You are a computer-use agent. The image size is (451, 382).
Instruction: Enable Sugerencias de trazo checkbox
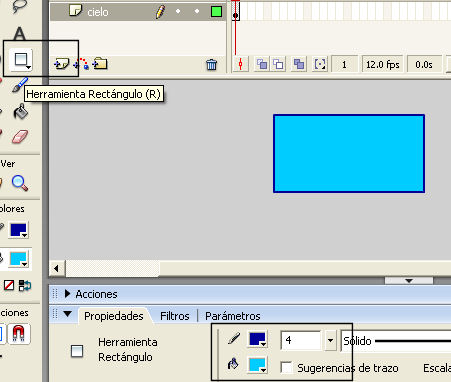point(287,367)
